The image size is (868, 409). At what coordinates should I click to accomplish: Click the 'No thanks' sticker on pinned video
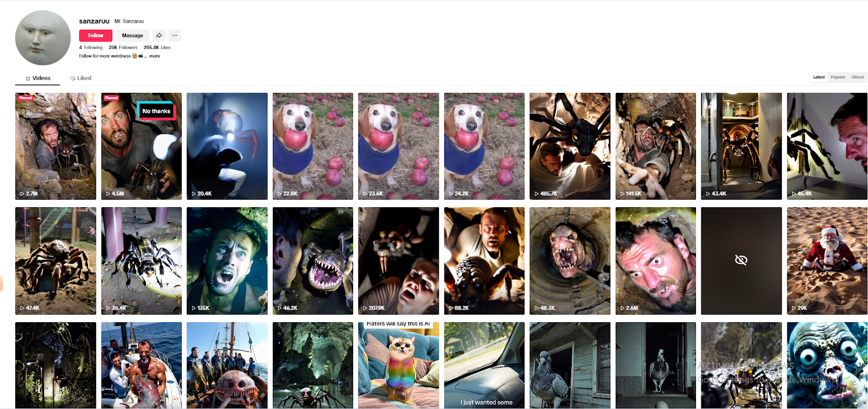[156, 111]
